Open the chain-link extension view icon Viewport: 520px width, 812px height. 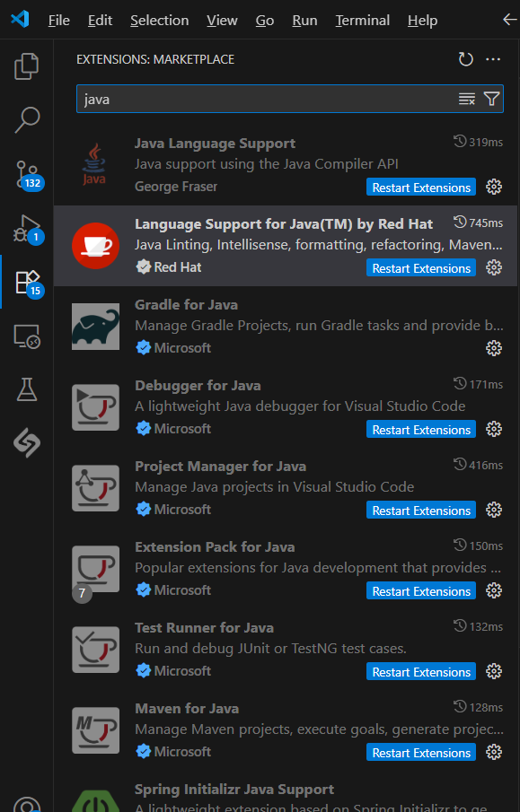pyautogui.click(x=26, y=442)
